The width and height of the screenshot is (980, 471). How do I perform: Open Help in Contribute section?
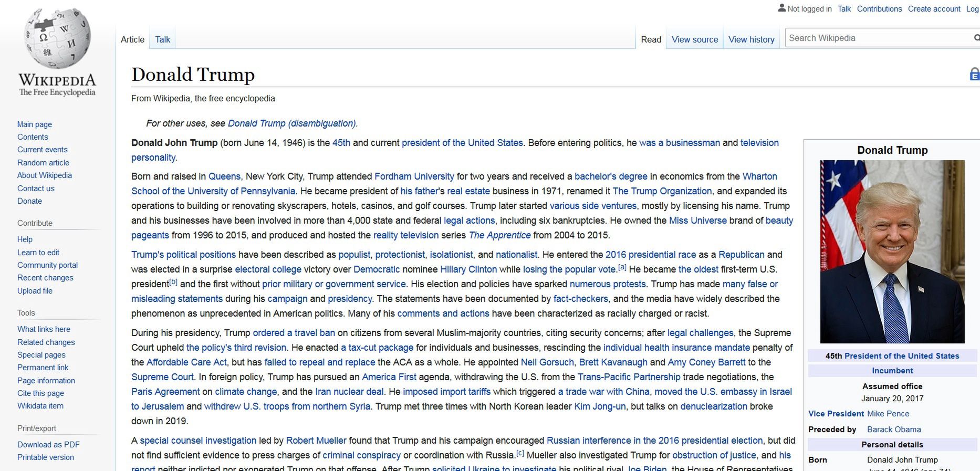25,239
